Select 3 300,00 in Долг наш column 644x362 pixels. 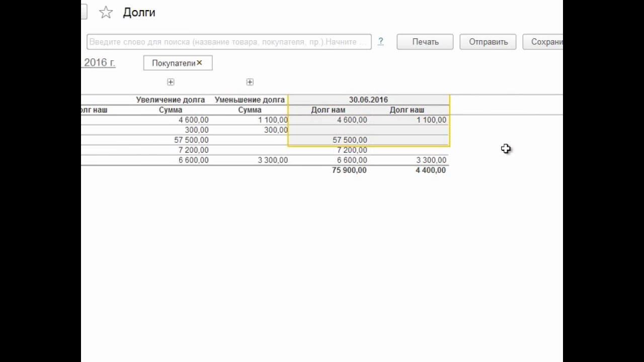click(x=431, y=160)
